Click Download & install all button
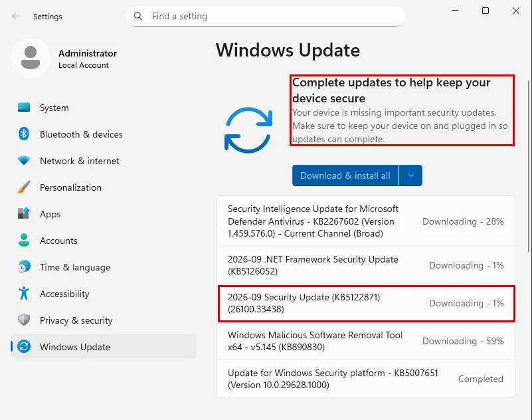This screenshot has height=420, width=532. 345,175
